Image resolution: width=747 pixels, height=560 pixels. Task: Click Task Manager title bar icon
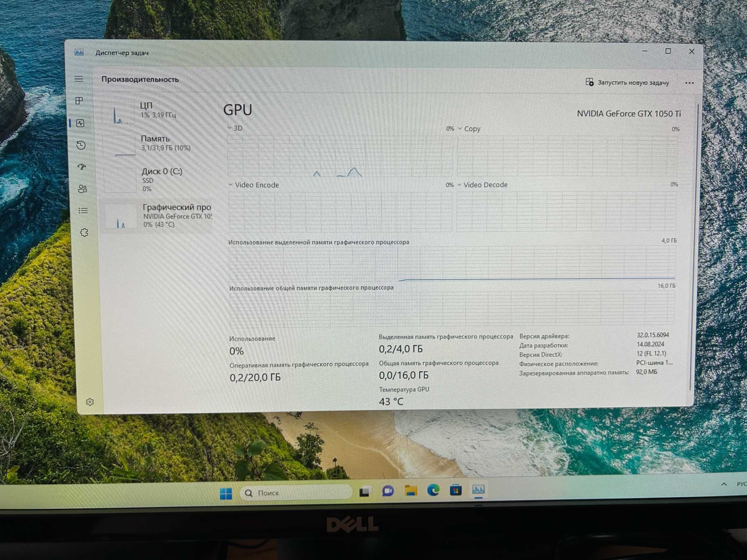(x=79, y=52)
